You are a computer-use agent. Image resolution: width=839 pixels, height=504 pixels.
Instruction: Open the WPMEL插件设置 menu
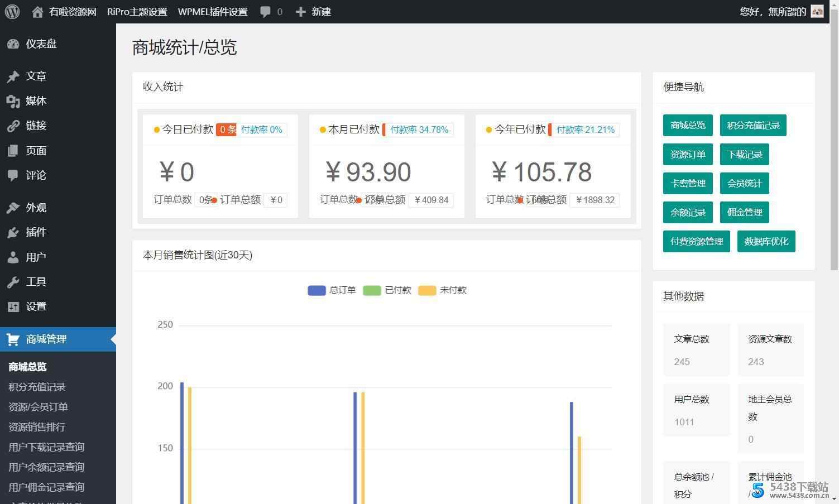point(212,11)
